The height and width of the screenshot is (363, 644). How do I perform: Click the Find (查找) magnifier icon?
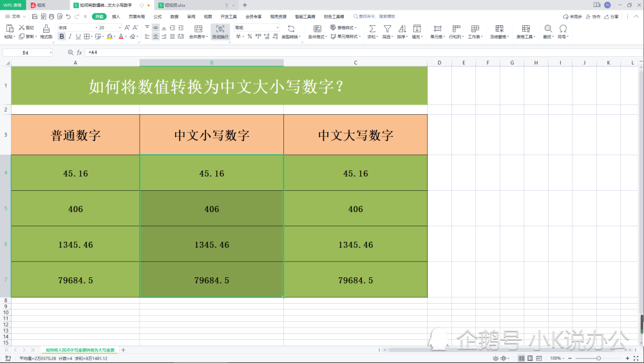(x=548, y=29)
